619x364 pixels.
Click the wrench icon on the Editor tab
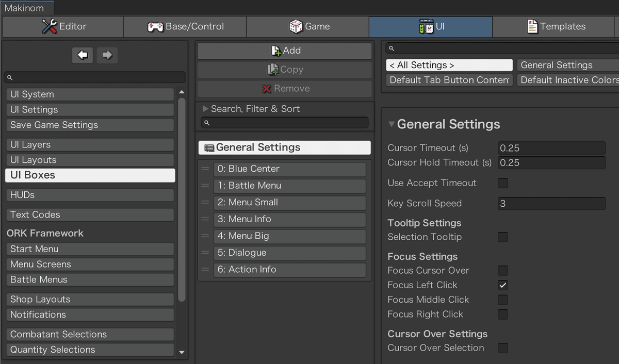[49, 26]
